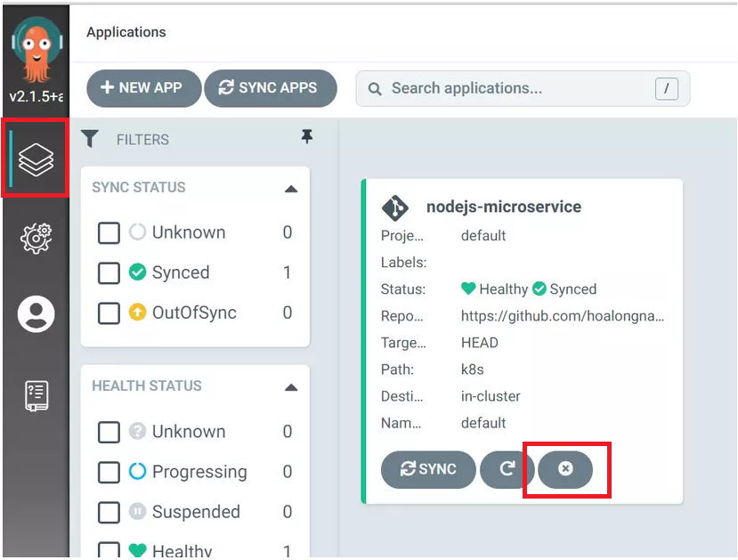Screen dimensions: 738x560
Task: Check the Unknown sync status checkbox
Action: coord(109,233)
